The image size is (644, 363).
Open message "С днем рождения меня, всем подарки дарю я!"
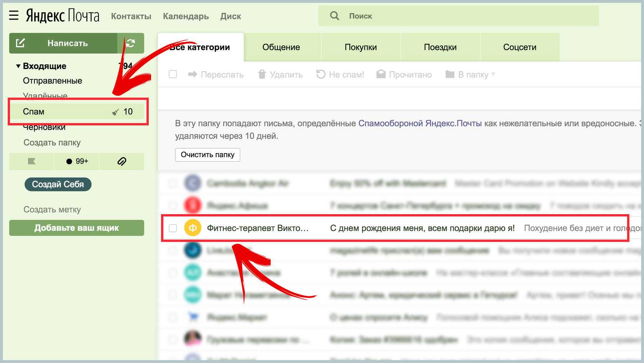[422, 228]
